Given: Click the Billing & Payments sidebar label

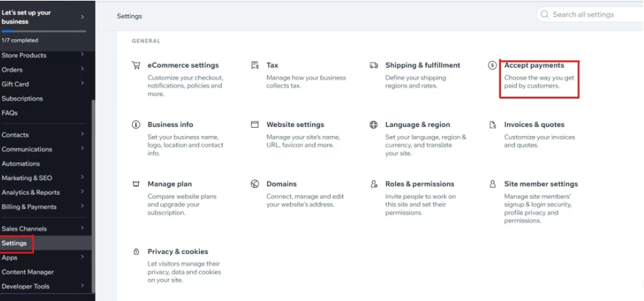Looking at the screenshot, I should (29, 206).
